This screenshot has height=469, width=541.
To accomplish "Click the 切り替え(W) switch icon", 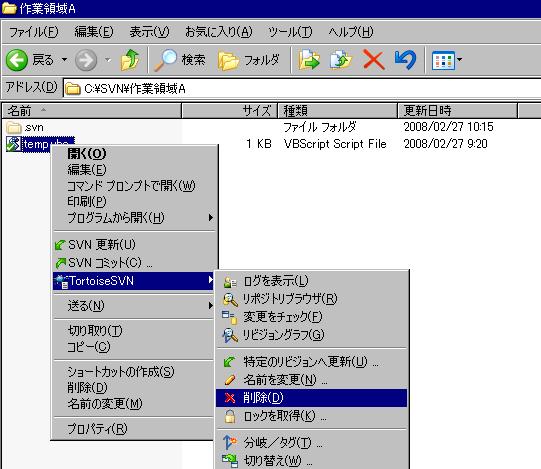I will [230, 460].
